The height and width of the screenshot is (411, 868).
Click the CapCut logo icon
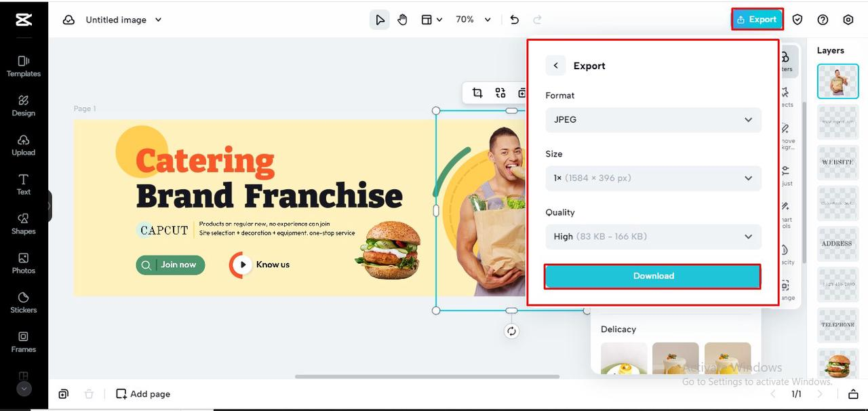(x=24, y=20)
